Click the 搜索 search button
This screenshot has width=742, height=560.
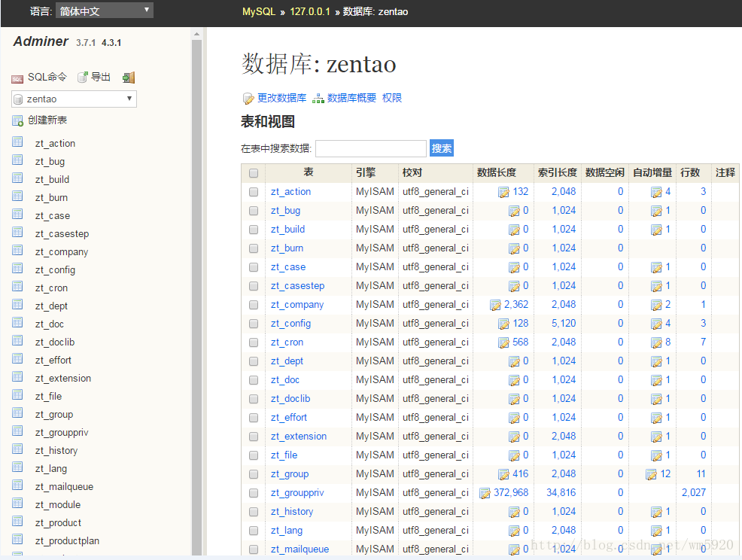click(442, 148)
